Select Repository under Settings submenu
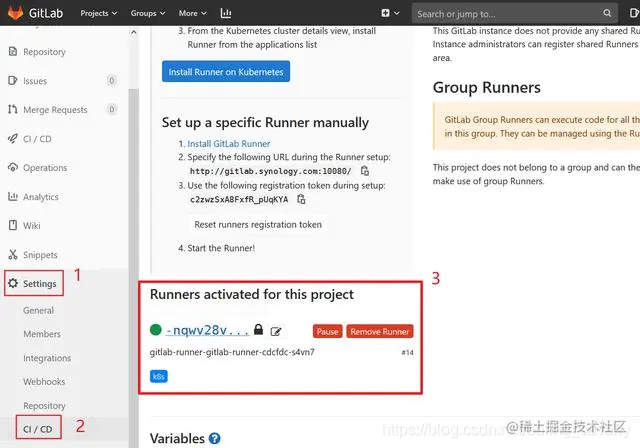This screenshot has height=448, width=640. [44, 406]
